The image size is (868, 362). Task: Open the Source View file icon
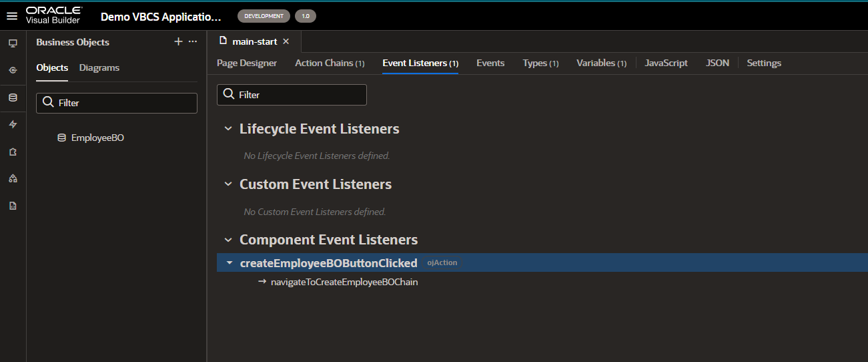pos(13,206)
